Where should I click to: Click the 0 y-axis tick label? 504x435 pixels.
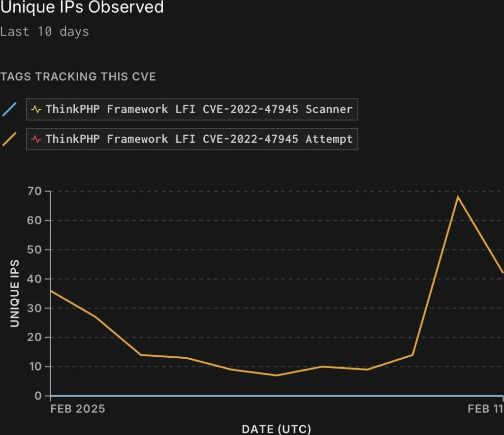[39, 396]
